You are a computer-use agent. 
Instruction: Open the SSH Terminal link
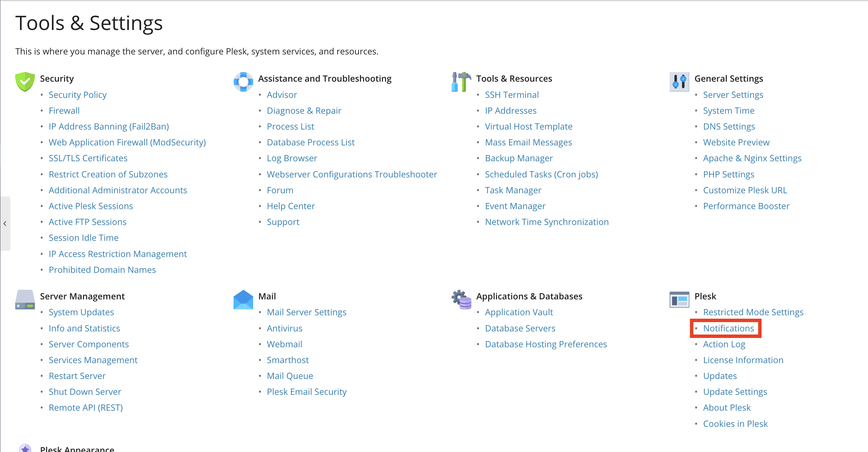(512, 95)
